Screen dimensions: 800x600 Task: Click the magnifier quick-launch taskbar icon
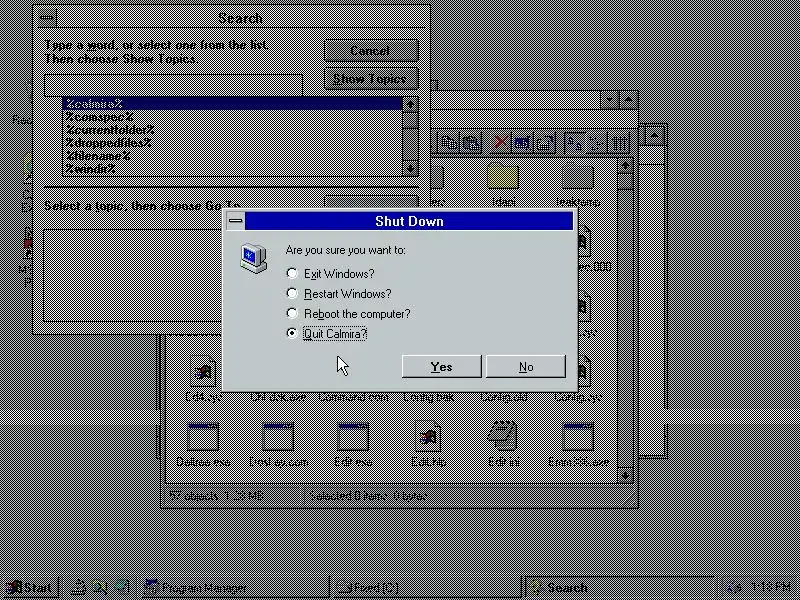point(100,588)
